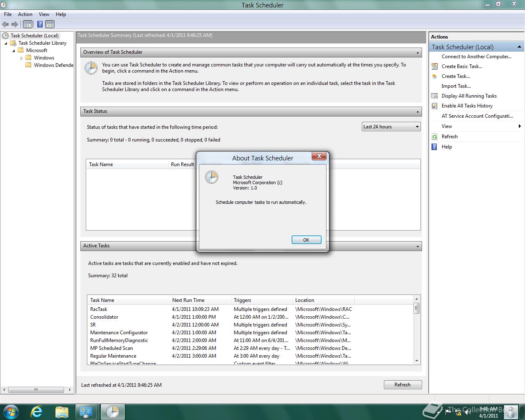Open the Last 24 hours time period dropdown

391,127
